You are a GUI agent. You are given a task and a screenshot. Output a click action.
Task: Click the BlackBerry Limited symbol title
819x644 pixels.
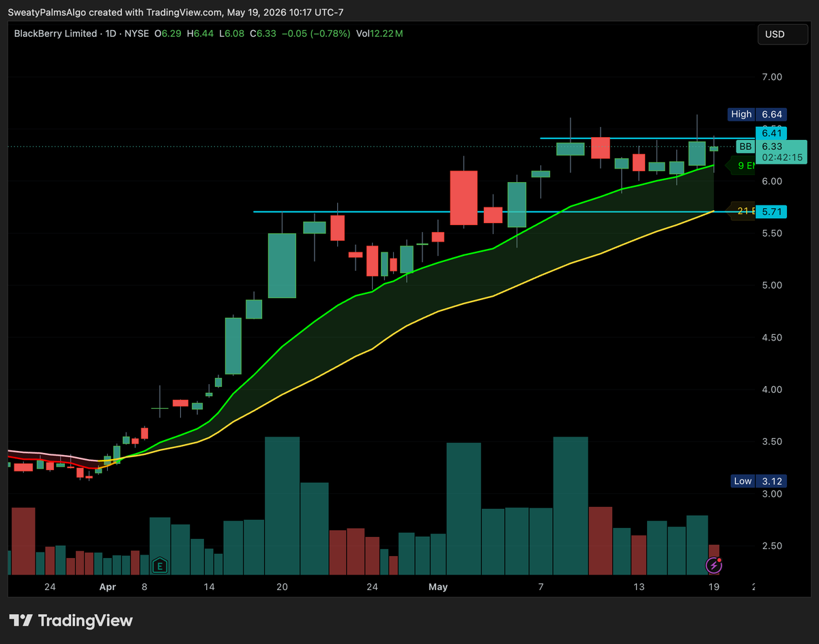57,33
